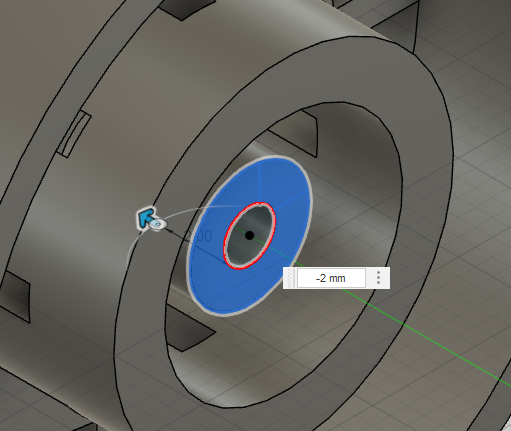Click the small round rotation manipulator handle

point(157,225)
